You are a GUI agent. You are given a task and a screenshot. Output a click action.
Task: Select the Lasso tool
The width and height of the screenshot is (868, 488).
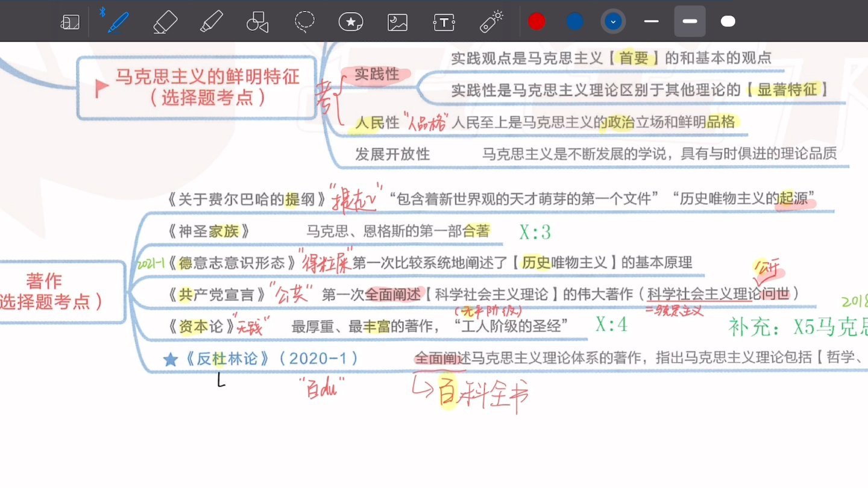pyautogui.click(x=304, y=22)
